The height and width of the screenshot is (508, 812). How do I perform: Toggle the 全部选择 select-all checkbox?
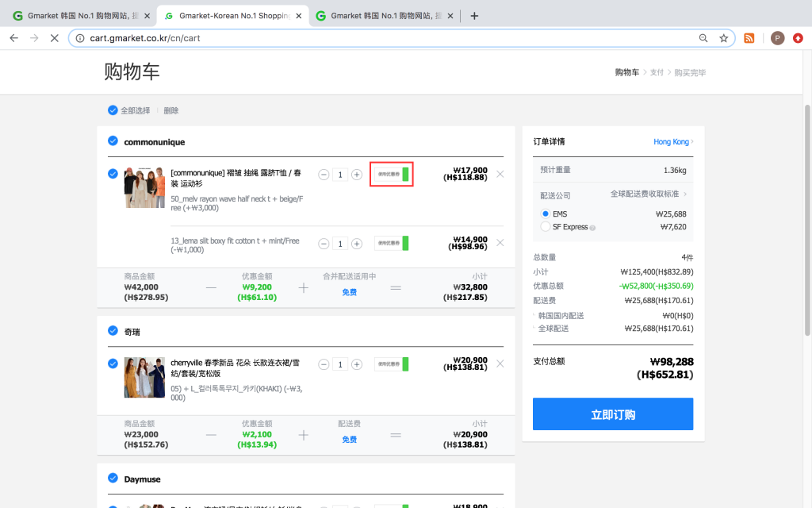pyautogui.click(x=113, y=110)
